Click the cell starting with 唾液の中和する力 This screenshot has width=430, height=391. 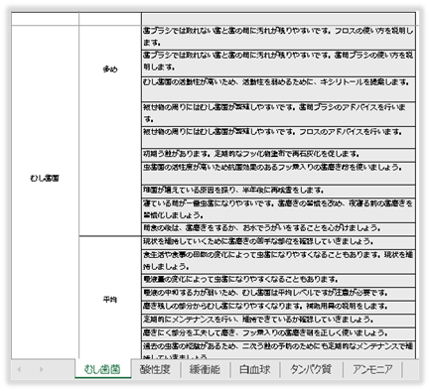tap(278, 294)
